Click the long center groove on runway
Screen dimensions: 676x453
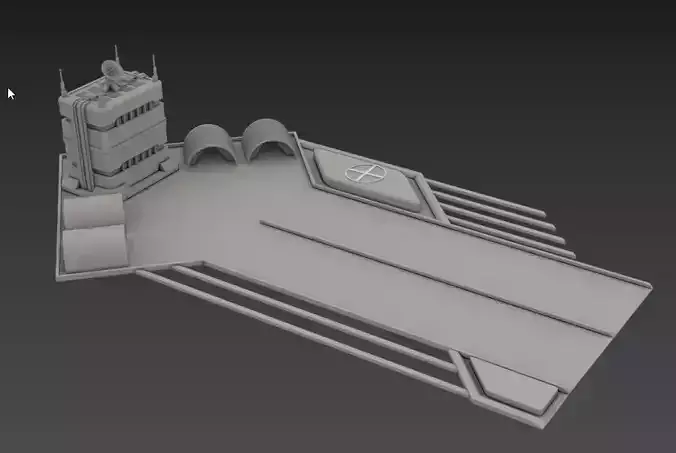click(435, 278)
